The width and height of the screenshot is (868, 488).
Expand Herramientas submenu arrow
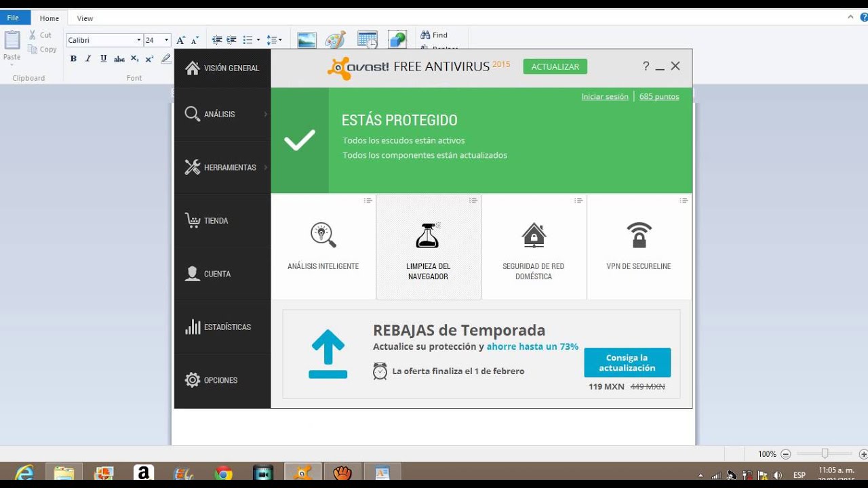[265, 167]
